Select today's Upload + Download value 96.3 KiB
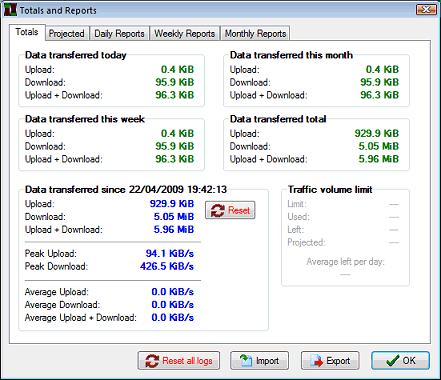Viewport: 441px width, 380px height. click(x=175, y=95)
